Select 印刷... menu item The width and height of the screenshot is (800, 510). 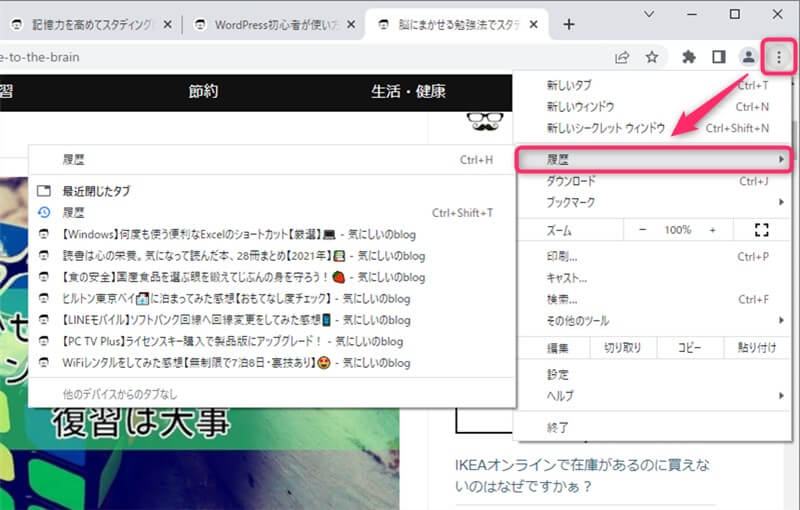653,257
